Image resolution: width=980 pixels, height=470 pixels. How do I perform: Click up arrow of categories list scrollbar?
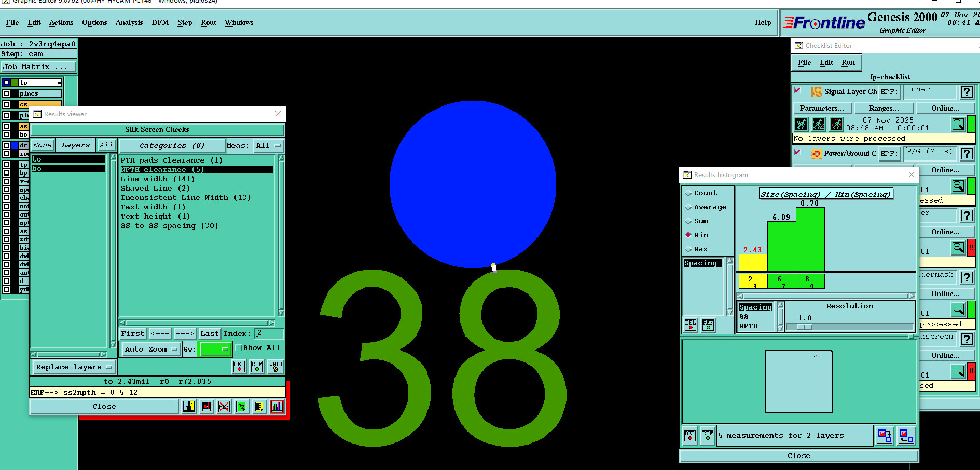[281, 158]
